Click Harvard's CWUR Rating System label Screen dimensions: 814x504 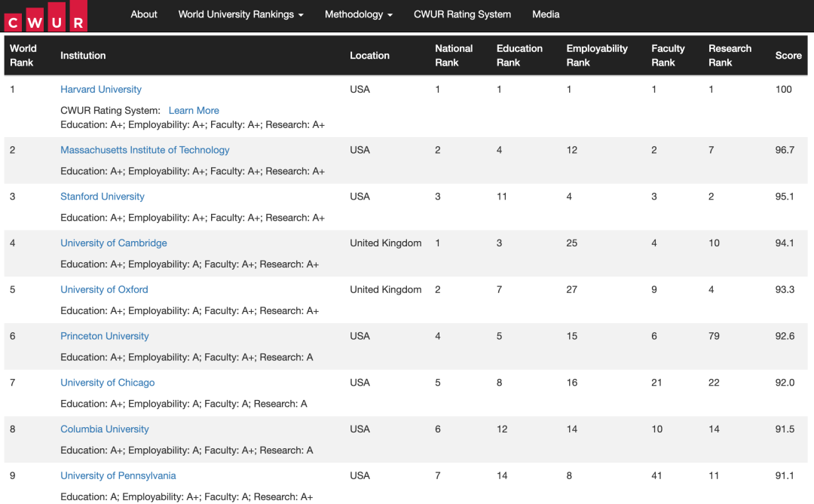pyautogui.click(x=110, y=111)
